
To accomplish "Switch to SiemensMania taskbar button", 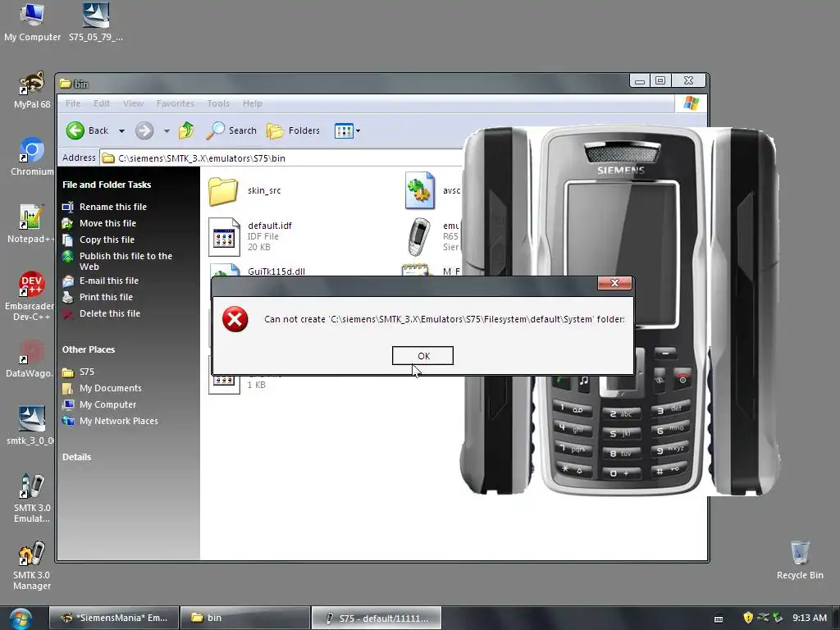I will 113,618.
